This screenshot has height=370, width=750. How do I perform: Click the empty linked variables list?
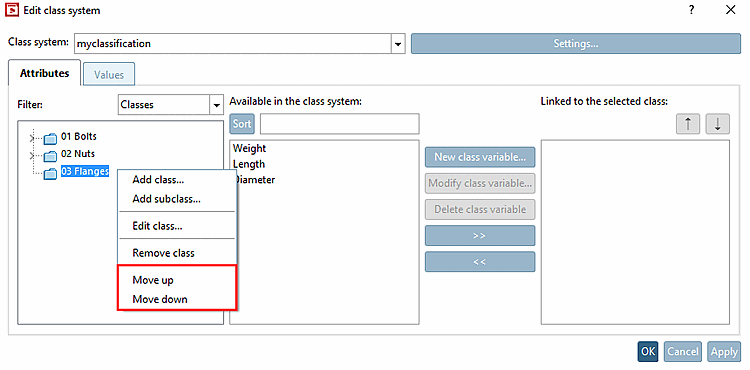point(635,232)
